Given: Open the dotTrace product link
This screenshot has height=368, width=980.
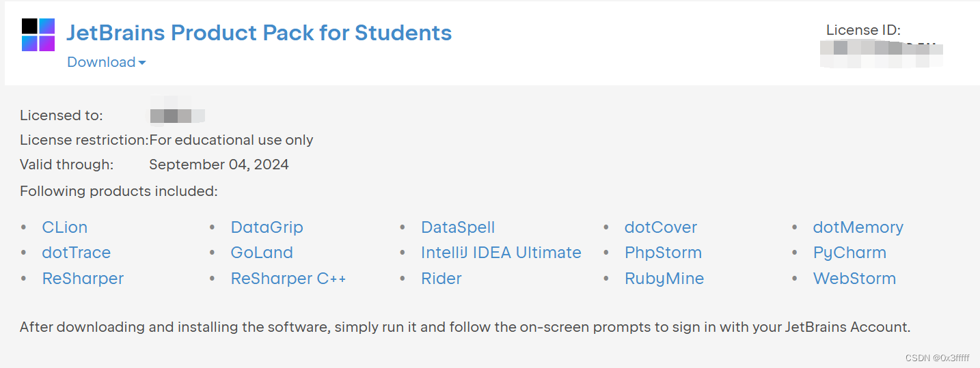Looking at the screenshot, I should point(76,253).
